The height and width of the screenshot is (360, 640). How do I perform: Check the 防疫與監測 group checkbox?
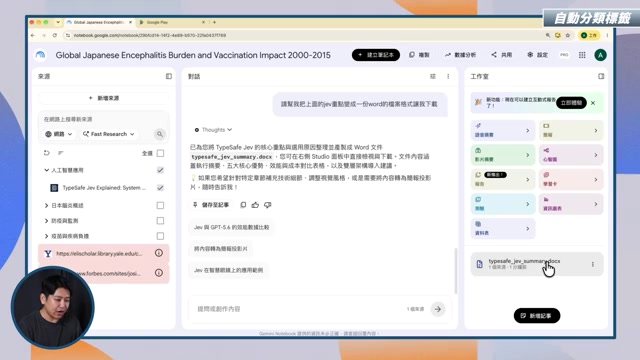point(160,221)
